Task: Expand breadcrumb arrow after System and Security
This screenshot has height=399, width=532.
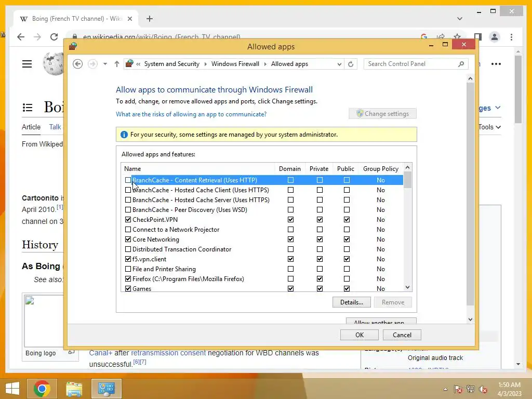Action: (205, 64)
